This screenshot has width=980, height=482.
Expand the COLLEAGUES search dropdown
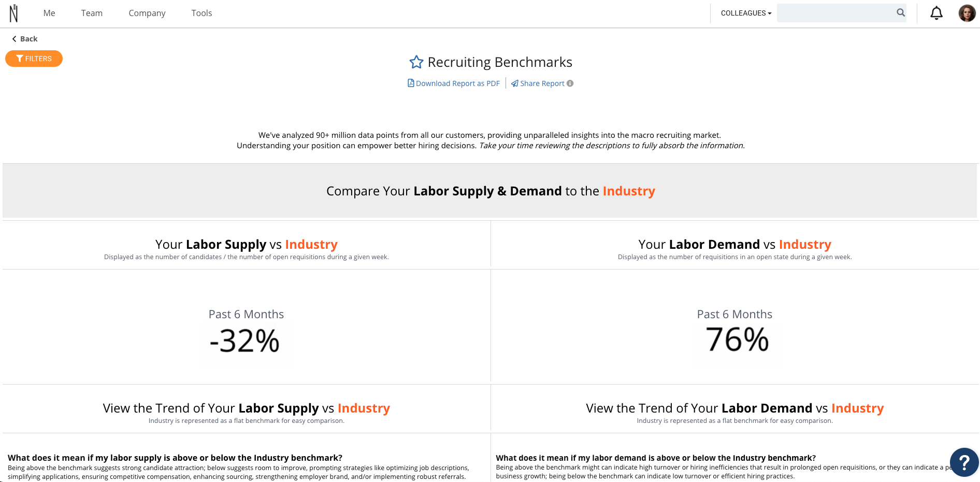pos(746,13)
